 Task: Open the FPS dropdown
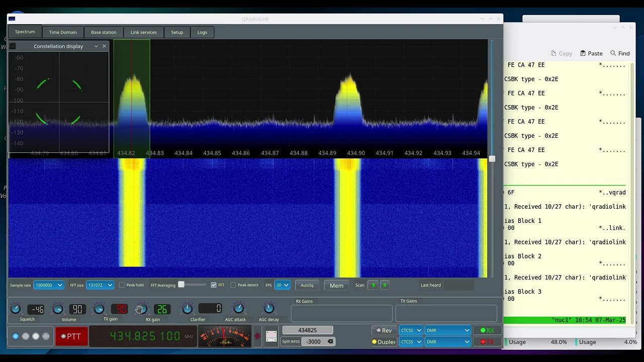(282, 285)
